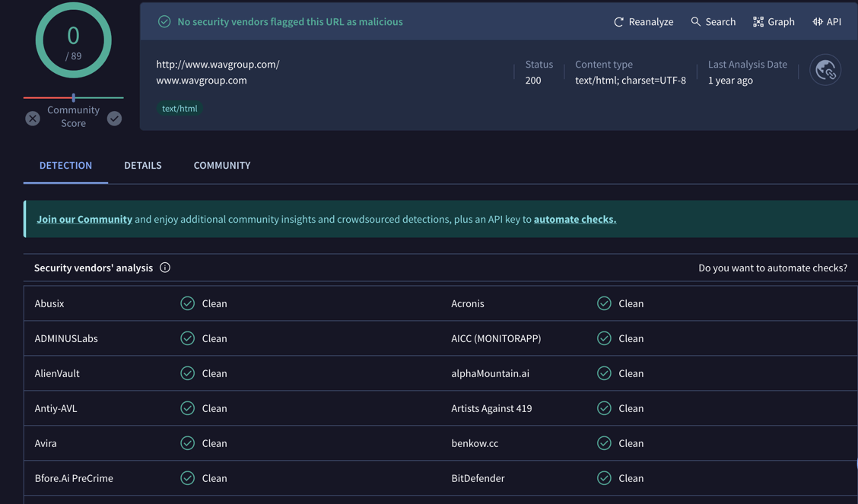
Task: Click the info icon beside Security vendors' analysis
Action: click(x=165, y=268)
